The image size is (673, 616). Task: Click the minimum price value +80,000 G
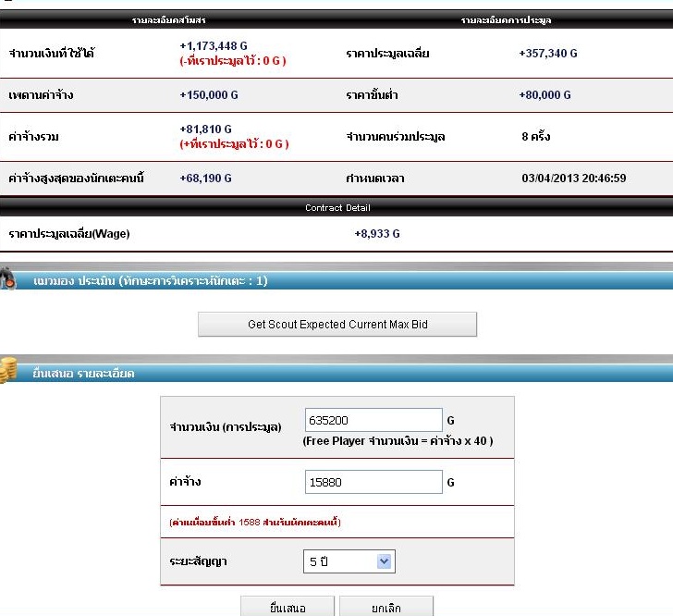click(x=545, y=95)
